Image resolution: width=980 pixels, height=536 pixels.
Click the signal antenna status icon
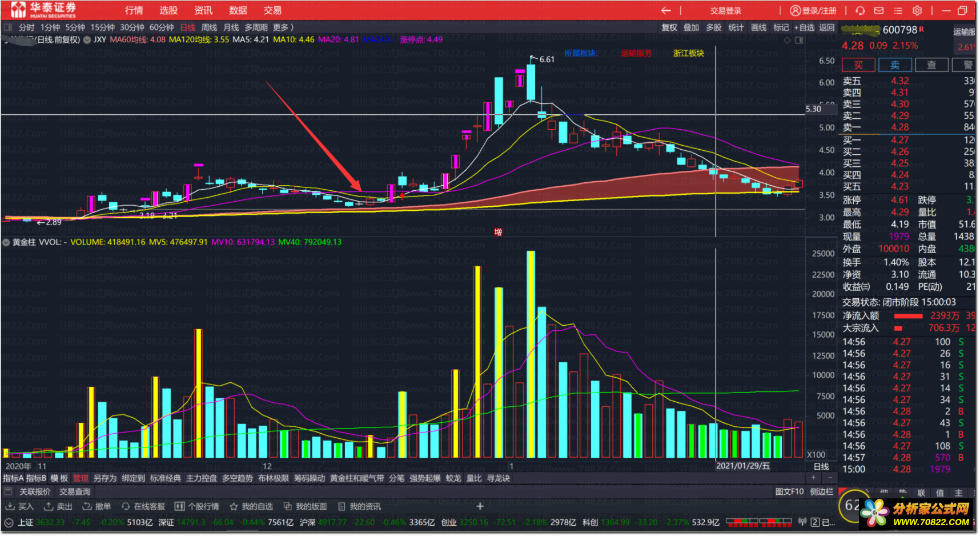pos(802,522)
